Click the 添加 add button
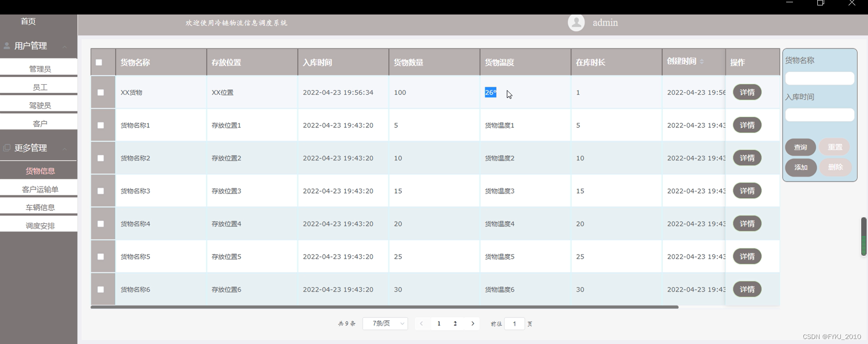Screen dimensions: 868x344 pyautogui.click(x=801, y=167)
